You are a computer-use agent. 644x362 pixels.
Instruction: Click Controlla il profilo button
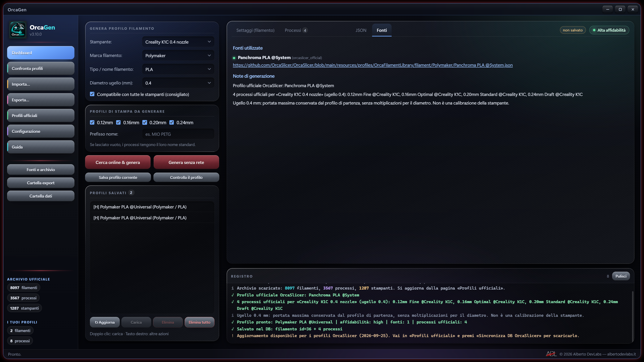[x=186, y=177]
